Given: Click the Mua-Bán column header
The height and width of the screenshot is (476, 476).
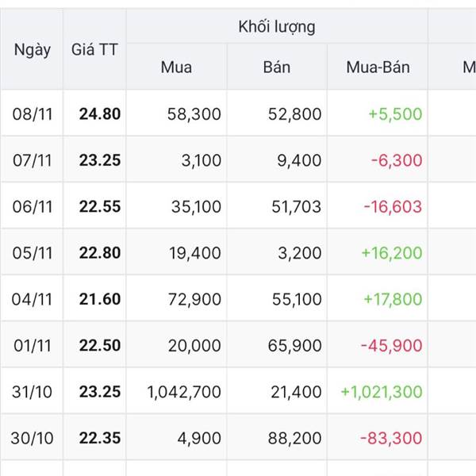Looking at the screenshot, I should tap(378, 67).
